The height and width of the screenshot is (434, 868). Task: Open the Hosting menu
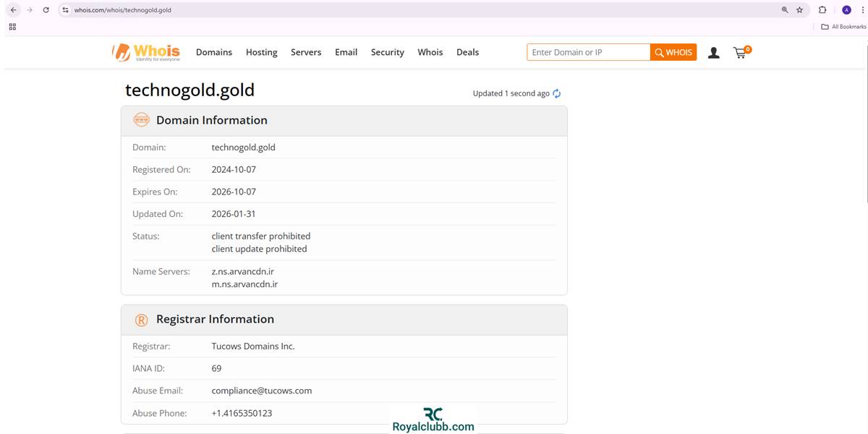pyautogui.click(x=261, y=52)
